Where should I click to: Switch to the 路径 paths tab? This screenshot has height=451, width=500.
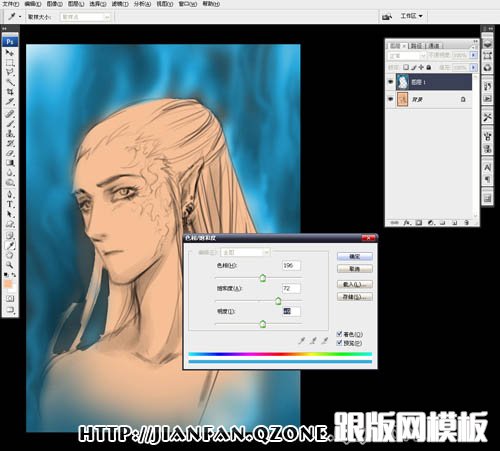click(417, 45)
